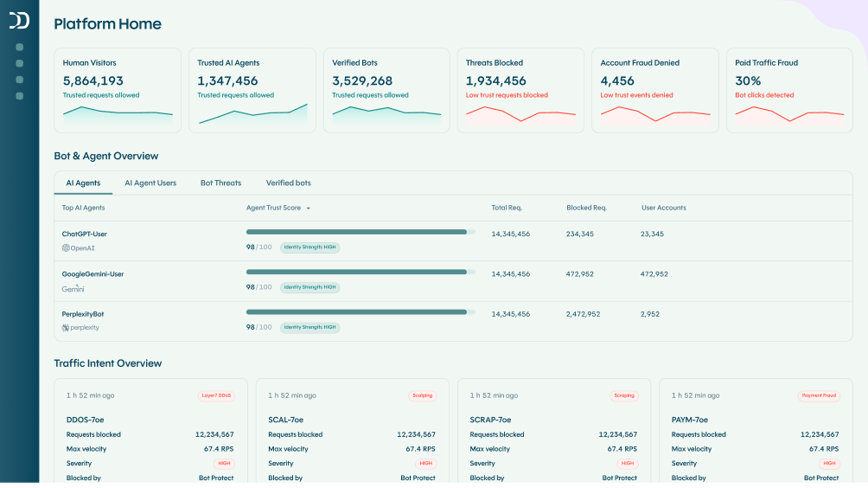Image resolution: width=868 pixels, height=488 pixels.
Task: Click Identity Strength HIGH badge for GoogleGemini-User
Action: tap(310, 287)
